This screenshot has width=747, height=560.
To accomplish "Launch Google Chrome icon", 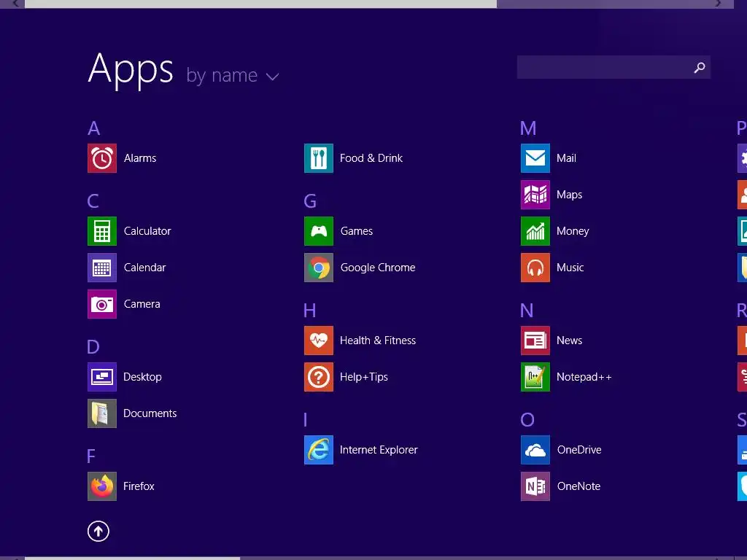I will (319, 268).
